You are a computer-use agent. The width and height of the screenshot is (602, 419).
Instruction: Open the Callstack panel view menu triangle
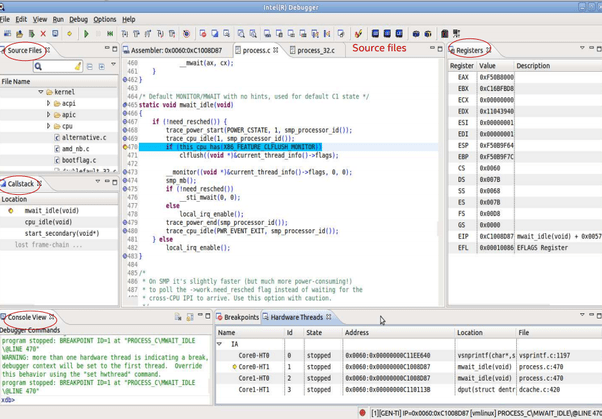click(x=98, y=181)
